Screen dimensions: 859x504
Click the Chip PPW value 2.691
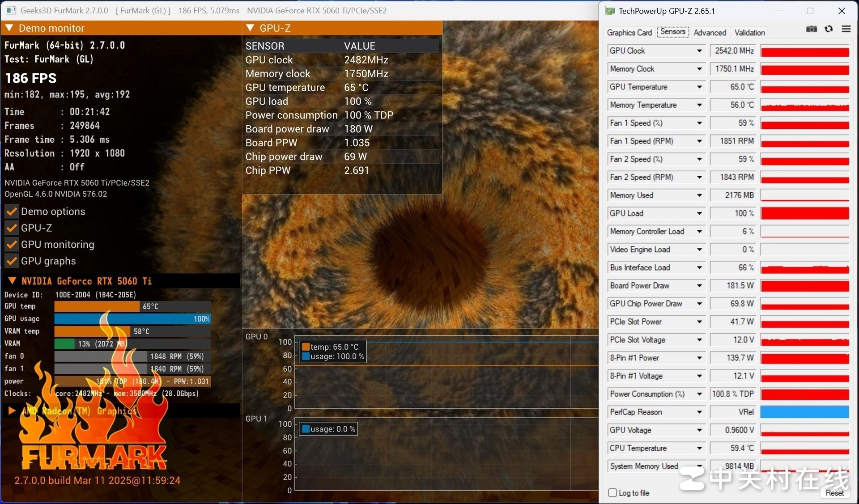pos(357,171)
